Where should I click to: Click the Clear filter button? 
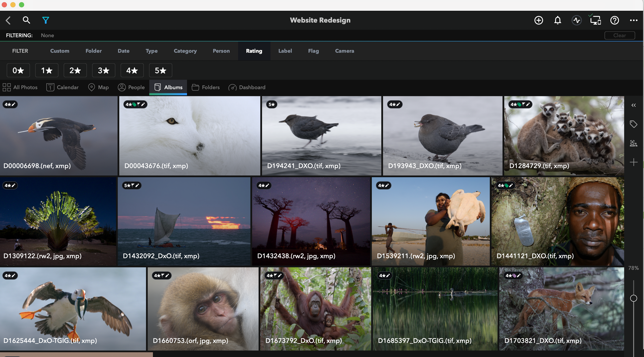coord(619,36)
